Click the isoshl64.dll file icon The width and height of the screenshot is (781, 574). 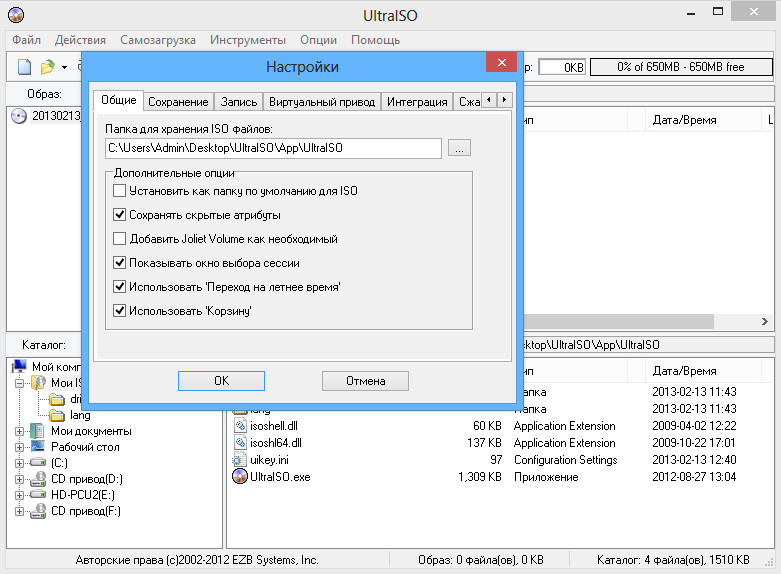click(239, 443)
